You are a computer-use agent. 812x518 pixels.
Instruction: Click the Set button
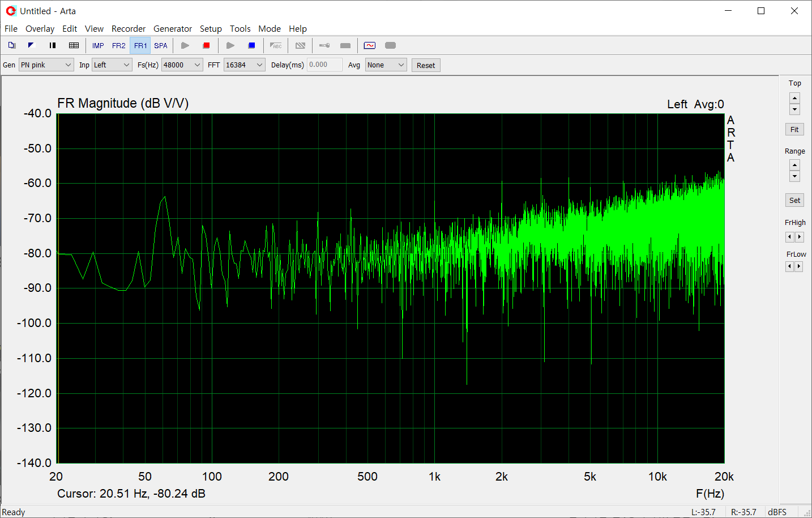pyautogui.click(x=795, y=200)
